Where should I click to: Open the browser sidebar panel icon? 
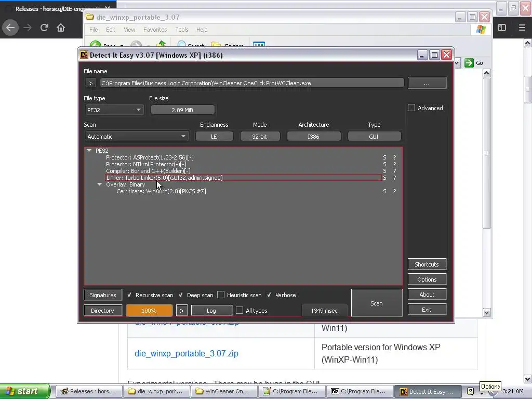(502, 28)
